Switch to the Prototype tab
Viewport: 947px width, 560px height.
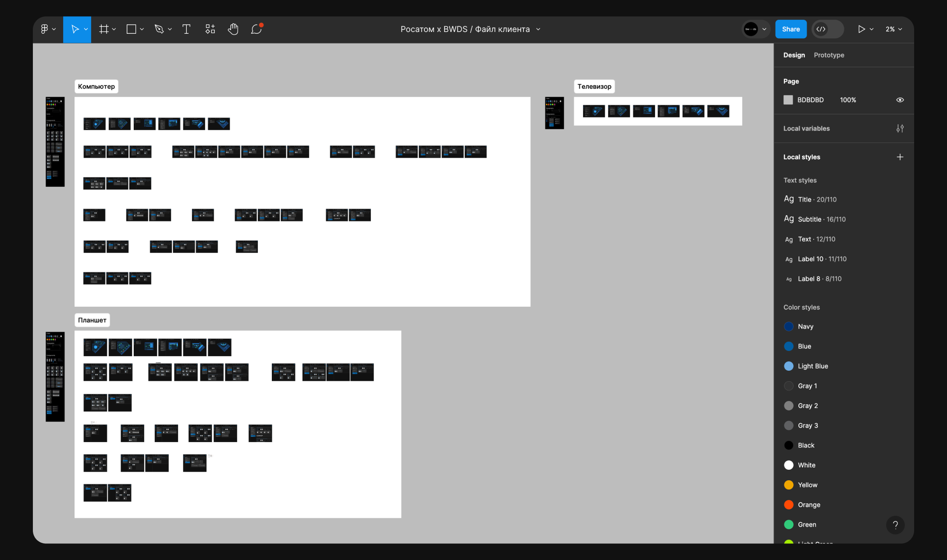click(829, 55)
